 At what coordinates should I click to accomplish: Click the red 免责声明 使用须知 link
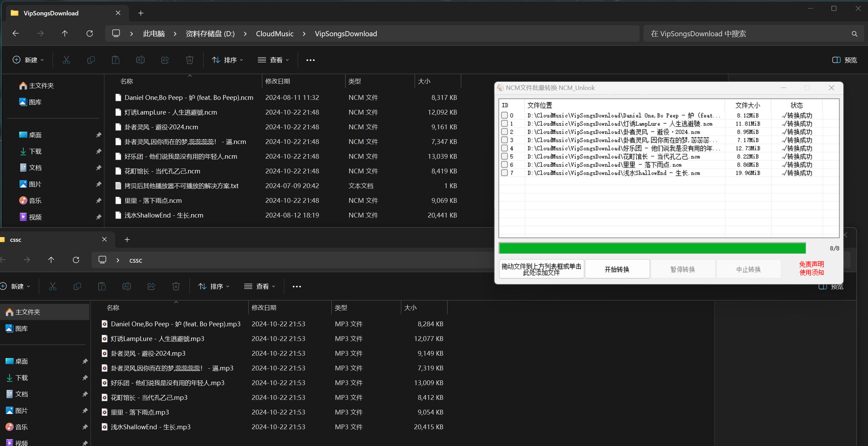tap(811, 268)
